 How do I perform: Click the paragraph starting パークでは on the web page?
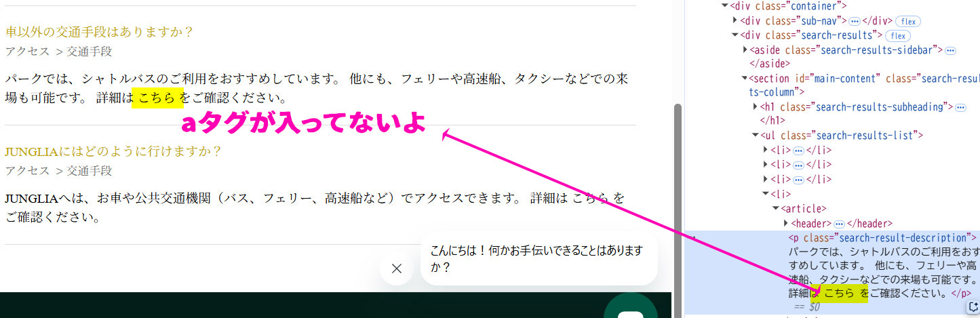click(316, 88)
